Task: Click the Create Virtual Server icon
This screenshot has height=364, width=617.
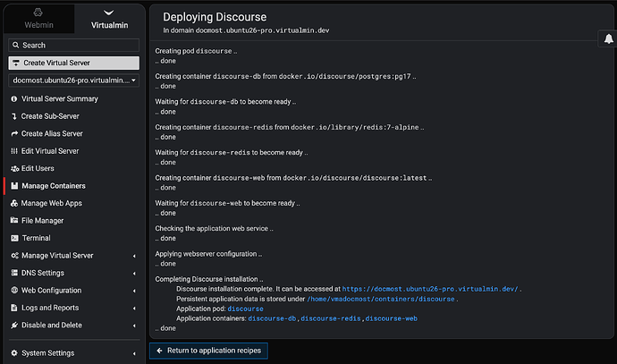Action: pos(16,63)
